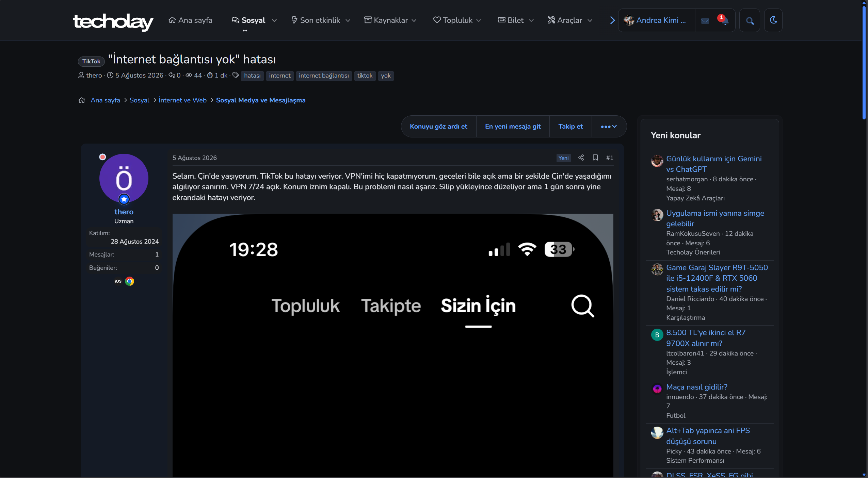Expand the Araçlar dropdown arrow
Image resolution: width=868 pixels, height=478 pixels.
(x=590, y=21)
